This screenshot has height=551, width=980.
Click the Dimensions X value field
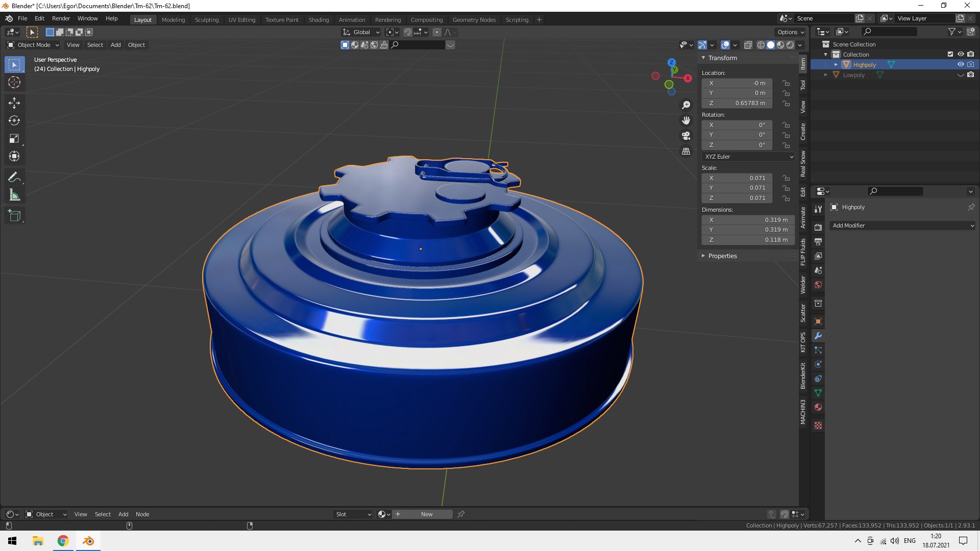point(748,220)
